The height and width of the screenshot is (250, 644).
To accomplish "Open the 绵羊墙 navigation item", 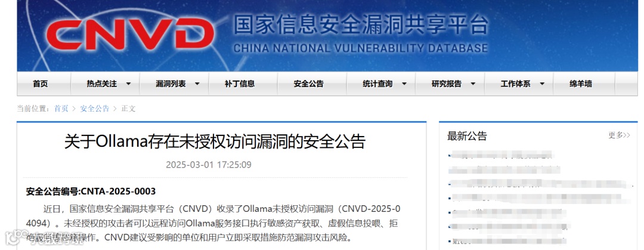I will click(581, 84).
